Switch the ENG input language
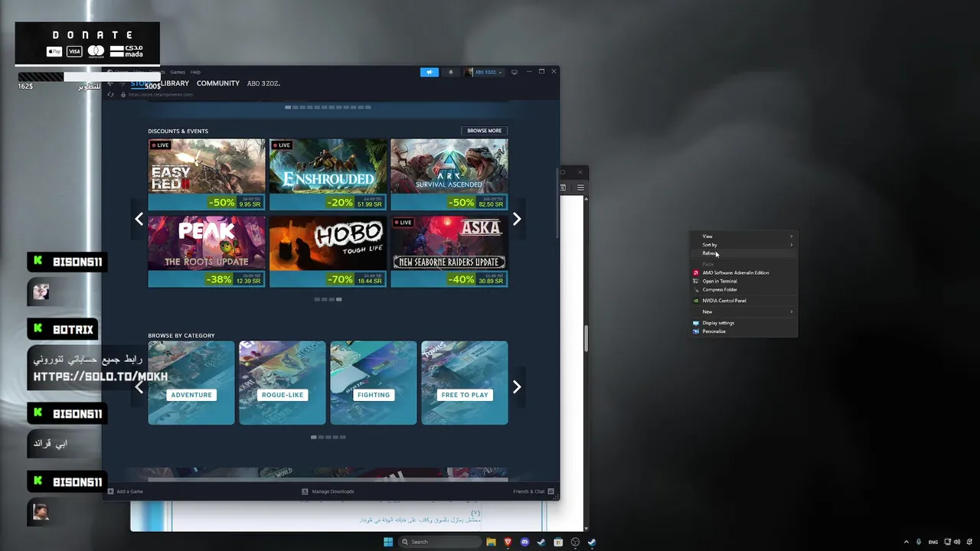Image resolution: width=980 pixels, height=551 pixels. (x=933, y=542)
